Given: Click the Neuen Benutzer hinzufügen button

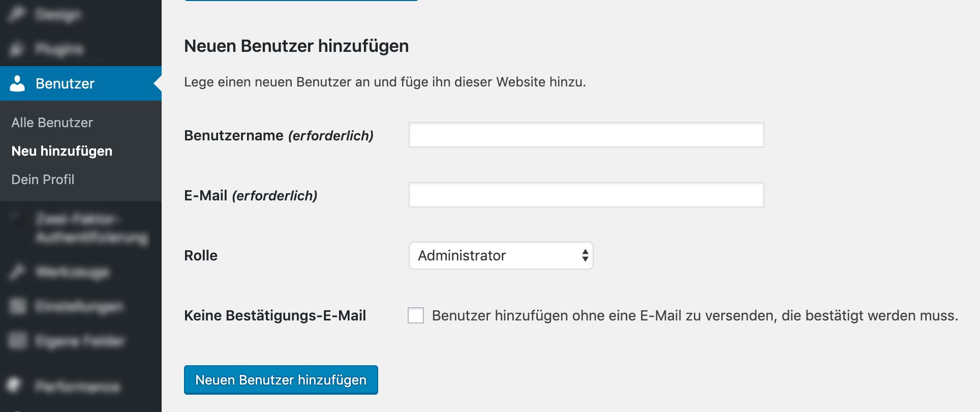Looking at the screenshot, I should [x=281, y=380].
